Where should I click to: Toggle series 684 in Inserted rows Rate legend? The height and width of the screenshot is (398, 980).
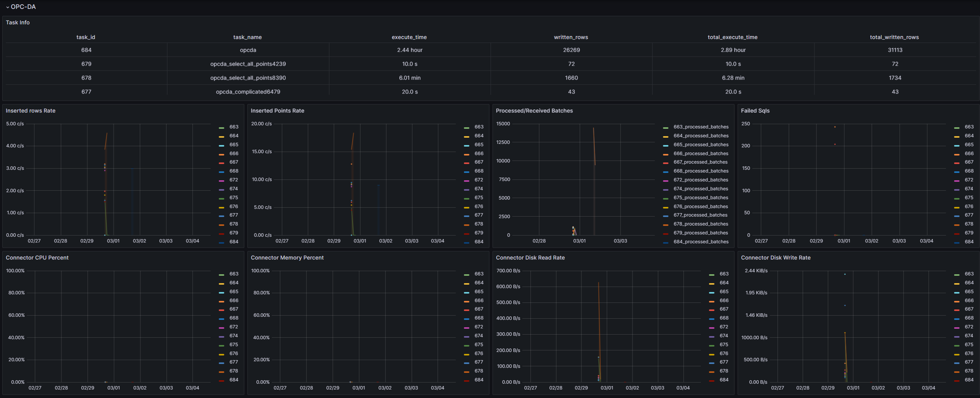(234, 242)
